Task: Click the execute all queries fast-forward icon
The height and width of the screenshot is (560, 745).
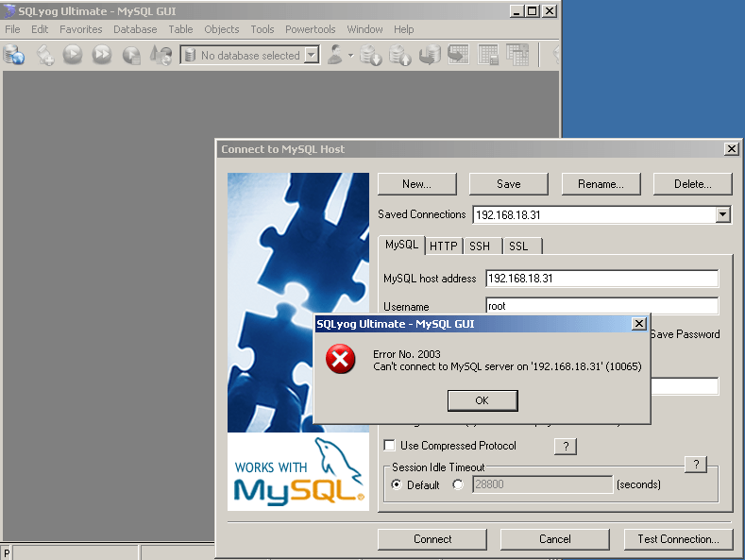Action: [101, 56]
